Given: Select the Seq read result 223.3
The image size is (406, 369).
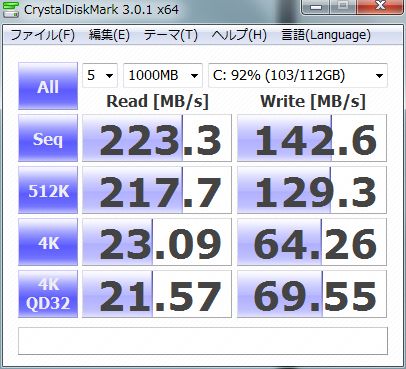Looking at the screenshot, I should pyautogui.click(x=157, y=138).
